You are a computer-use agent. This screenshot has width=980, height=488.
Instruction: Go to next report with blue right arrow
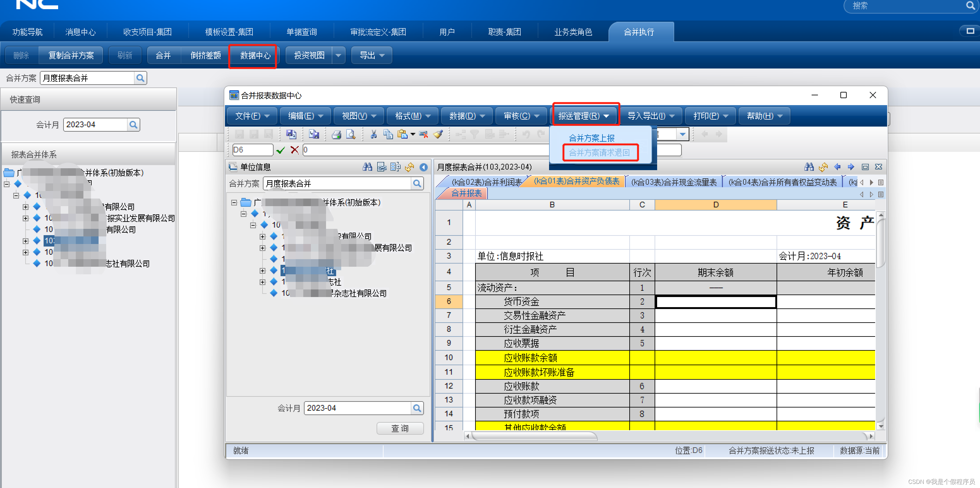point(851,167)
